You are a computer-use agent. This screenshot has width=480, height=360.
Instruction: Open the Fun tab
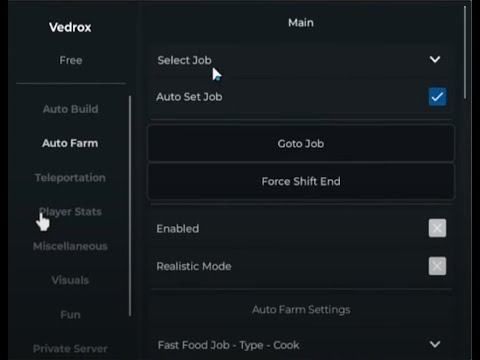click(70, 315)
